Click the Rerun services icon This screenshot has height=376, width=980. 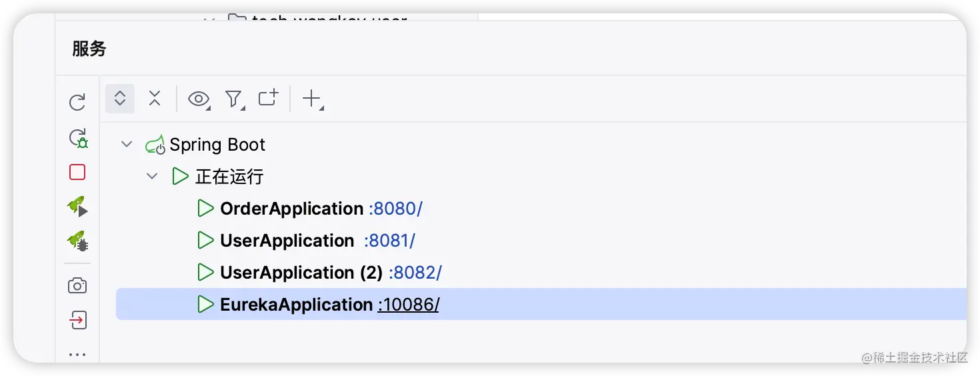click(x=77, y=102)
